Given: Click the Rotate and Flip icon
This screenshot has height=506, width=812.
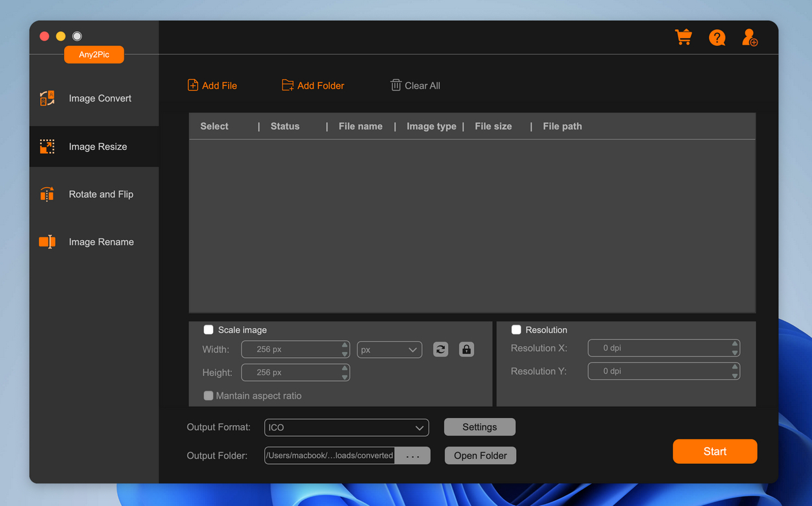Looking at the screenshot, I should pos(47,194).
